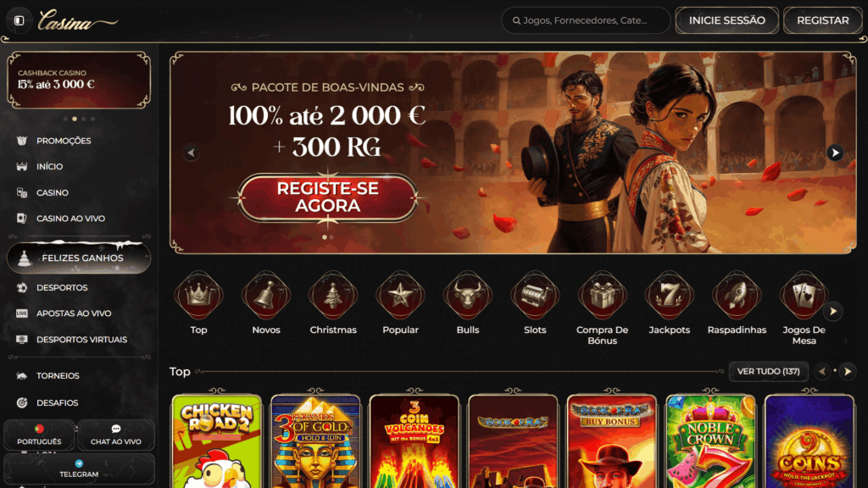Screen dimensions: 868x488
Task: Show next banner slide with right arrow
Action: pos(835,152)
